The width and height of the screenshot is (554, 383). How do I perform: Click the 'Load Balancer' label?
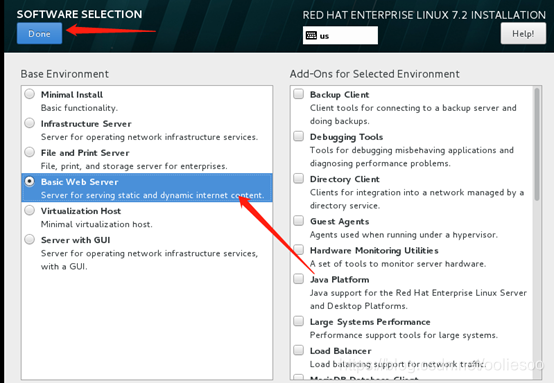tap(340, 351)
